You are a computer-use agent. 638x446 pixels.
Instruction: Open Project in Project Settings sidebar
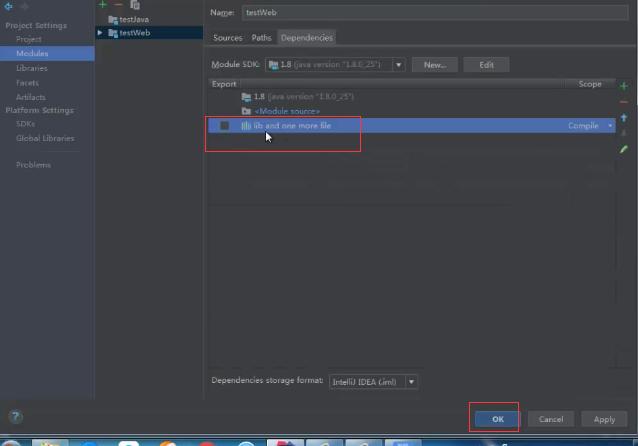click(29, 39)
